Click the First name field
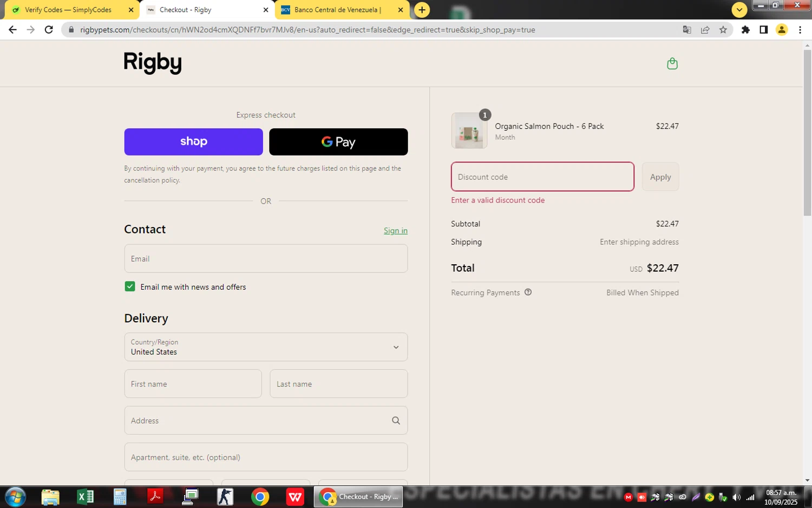 pos(193,384)
